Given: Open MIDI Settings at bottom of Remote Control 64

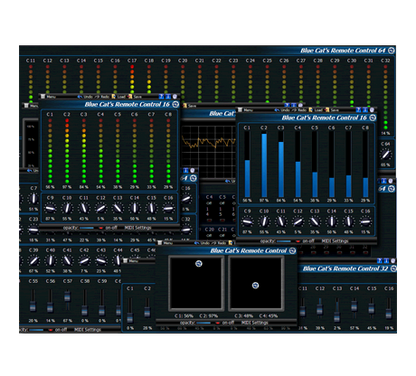Looking at the screenshot, I should pos(87,330).
